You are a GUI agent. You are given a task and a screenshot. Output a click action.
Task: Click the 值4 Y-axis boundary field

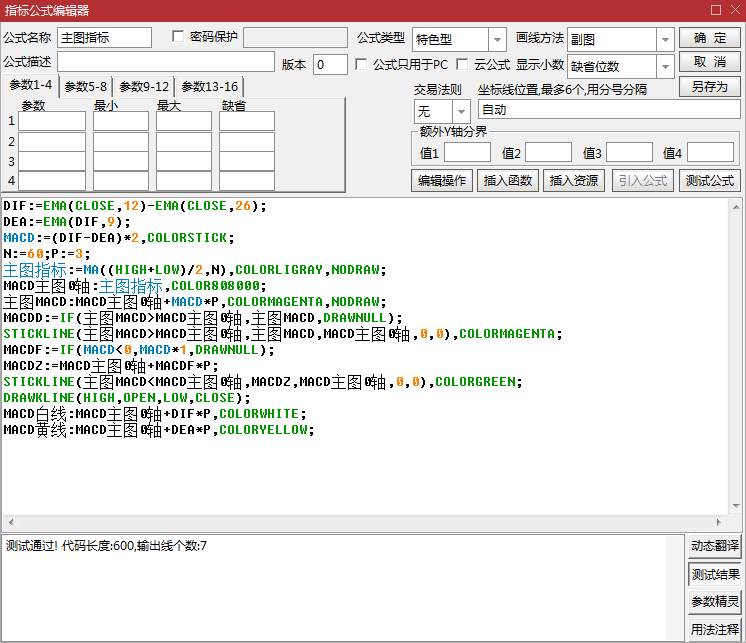[x=710, y=153]
